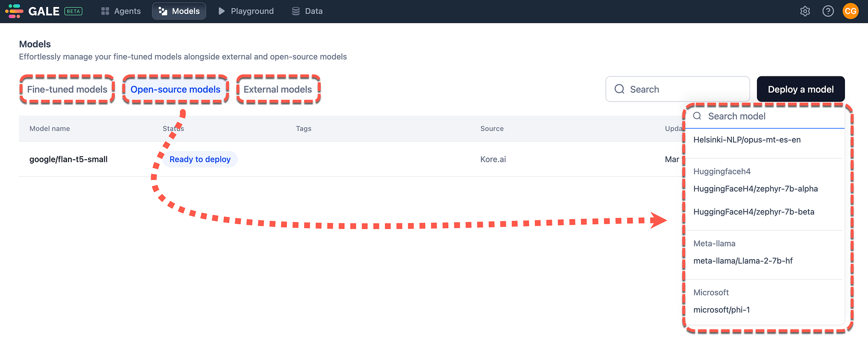Open the Data nav item
The image size is (868, 338).
click(x=307, y=11)
